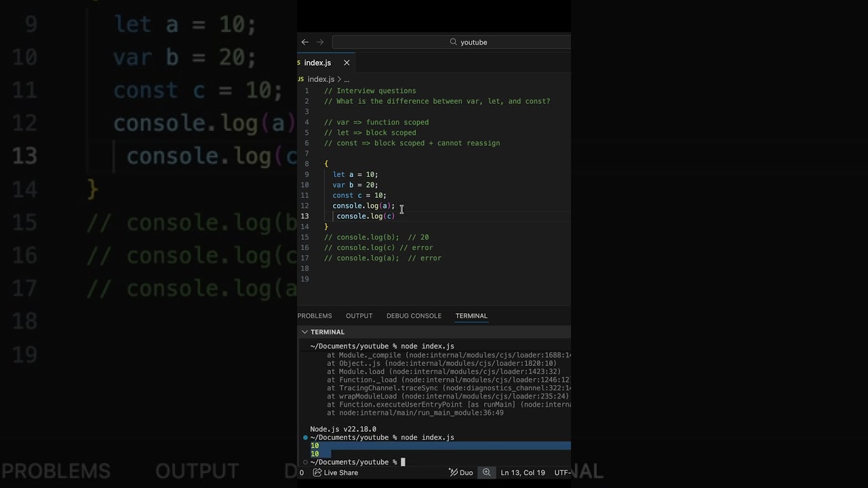The width and height of the screenshot is (868, 488).
Task: Click the Node.js v22.18.0 terminal line
Action: (343, 429)
